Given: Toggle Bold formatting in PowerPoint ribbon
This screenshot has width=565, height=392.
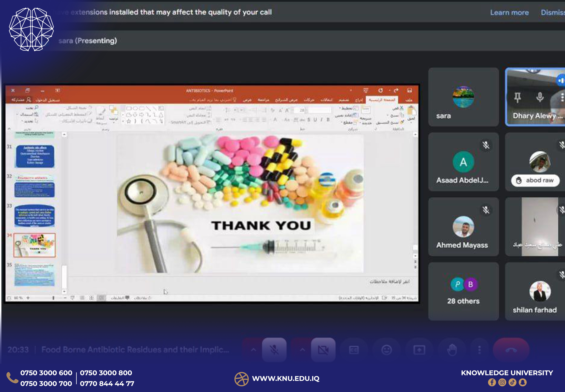Looking at the screenshot, I should tap(328, 120).
